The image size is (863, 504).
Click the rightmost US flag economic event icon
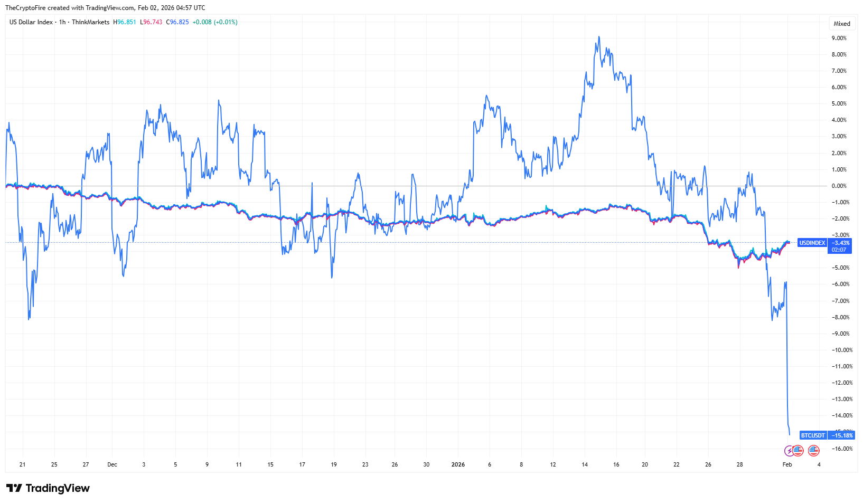coord(813,450)
